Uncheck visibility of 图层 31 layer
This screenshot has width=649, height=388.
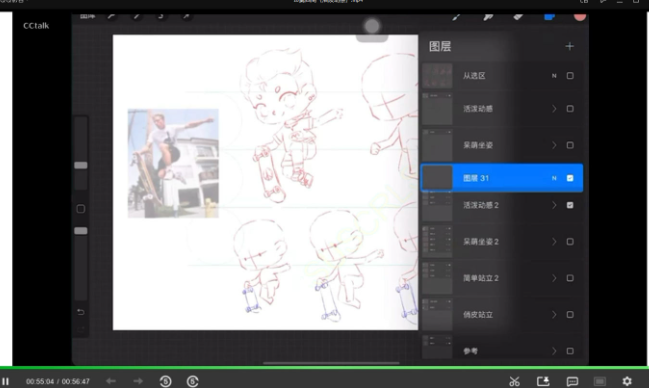[x=570, y=178]
